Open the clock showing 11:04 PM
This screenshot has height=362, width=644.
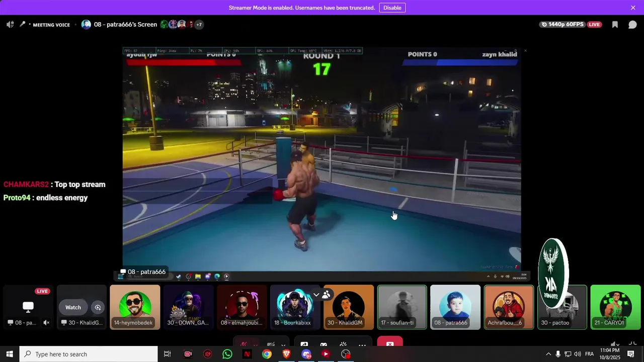tap(609, 354)
